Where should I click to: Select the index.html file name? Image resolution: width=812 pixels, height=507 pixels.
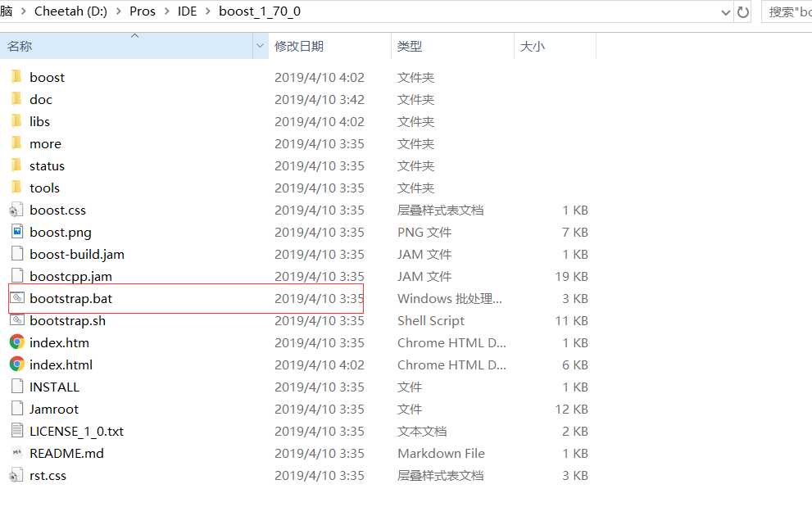(x=61, y=364)
